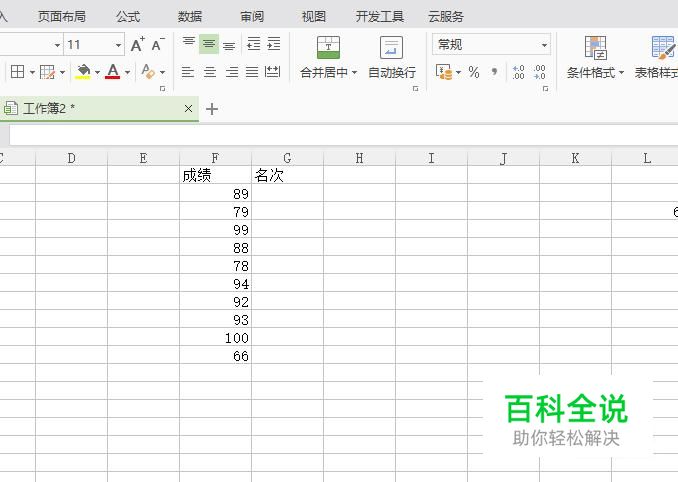The height and width of the screenshot is (482, 678).
Task: Select column D header
Action: point(71,158)
